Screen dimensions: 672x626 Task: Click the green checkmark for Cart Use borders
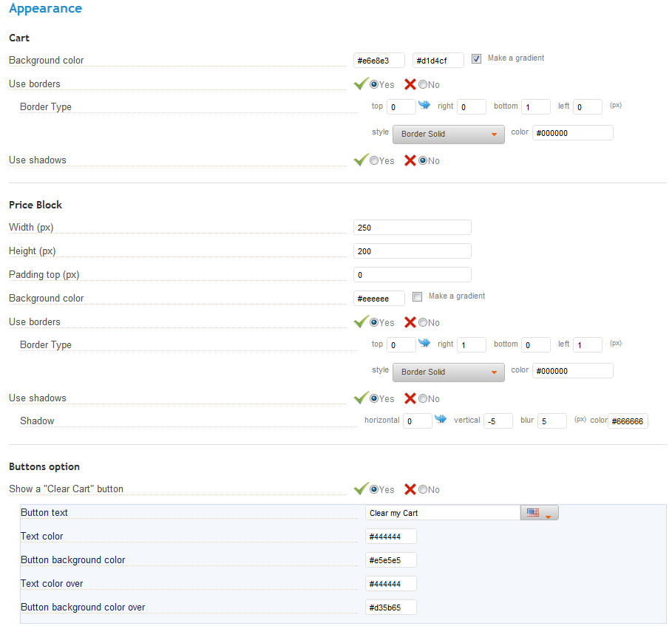click(361, 84)
